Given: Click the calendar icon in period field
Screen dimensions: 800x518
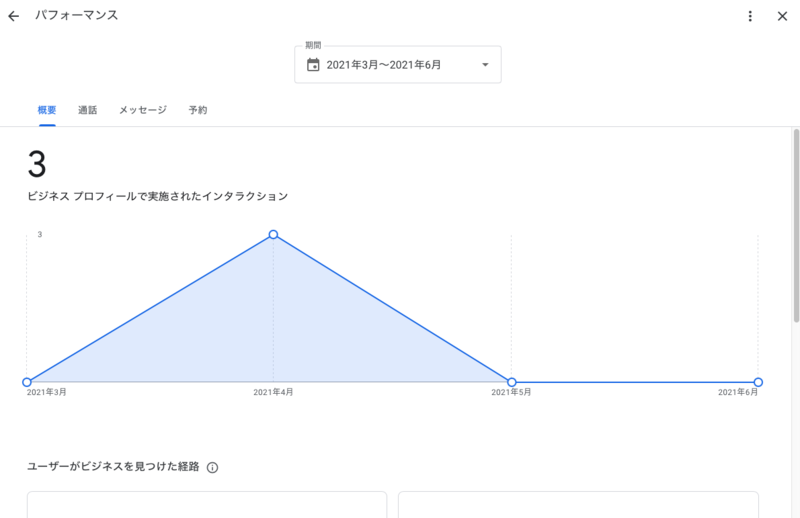Looking at the screenshot, I should [x=313, y=65].
